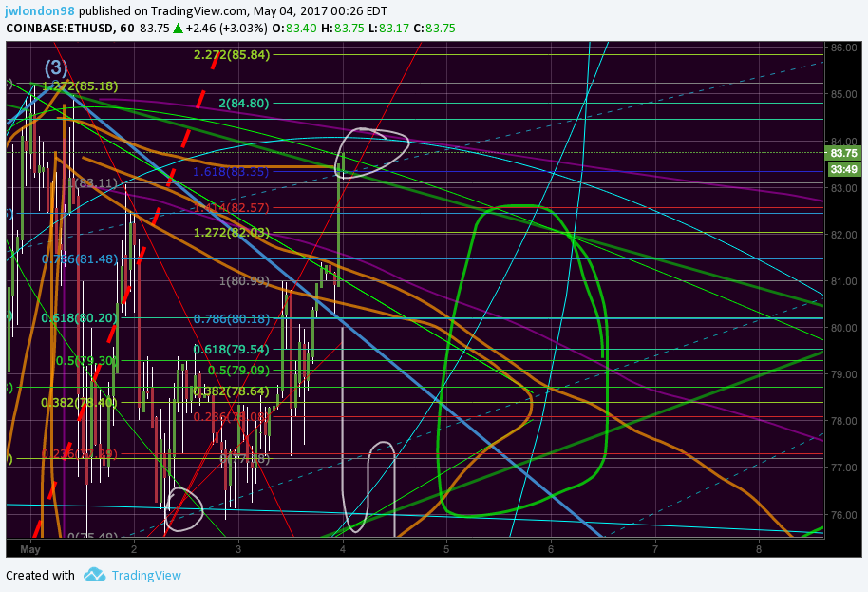This screenshot has height=592, width=868.
Task: Click the H:83.75 high value
Action: [343, 29]
